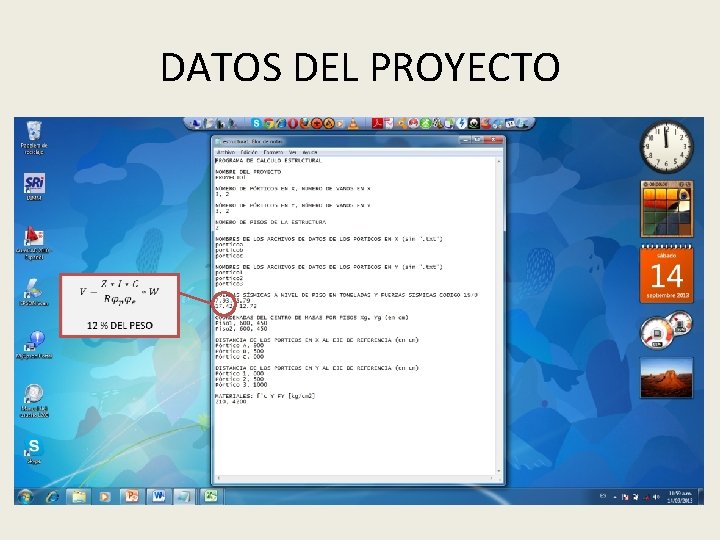720x540 pixels.
Task: Open Papelera de reciclaje on the desktop
Action: tap(34, 137)
